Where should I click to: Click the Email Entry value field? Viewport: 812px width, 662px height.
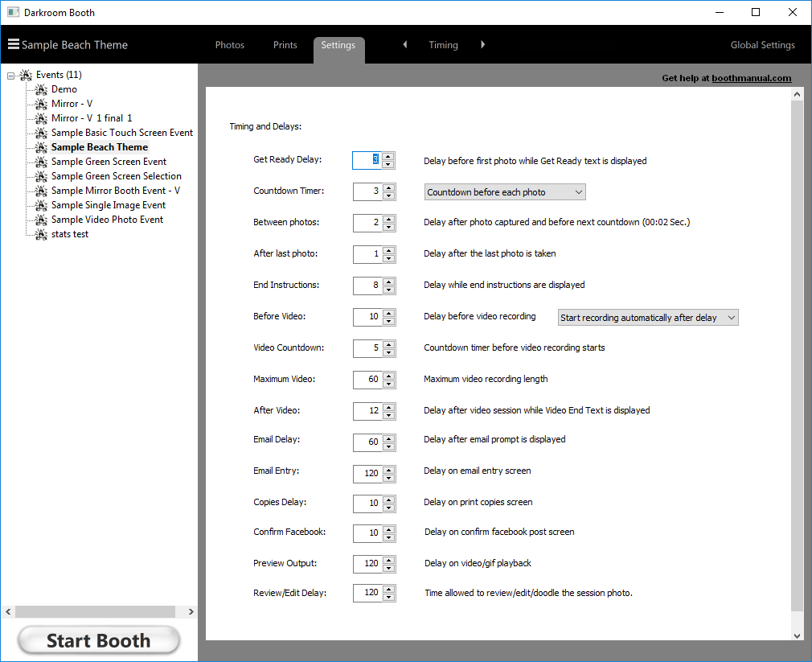pyautogui.click(x=367, y=474)
